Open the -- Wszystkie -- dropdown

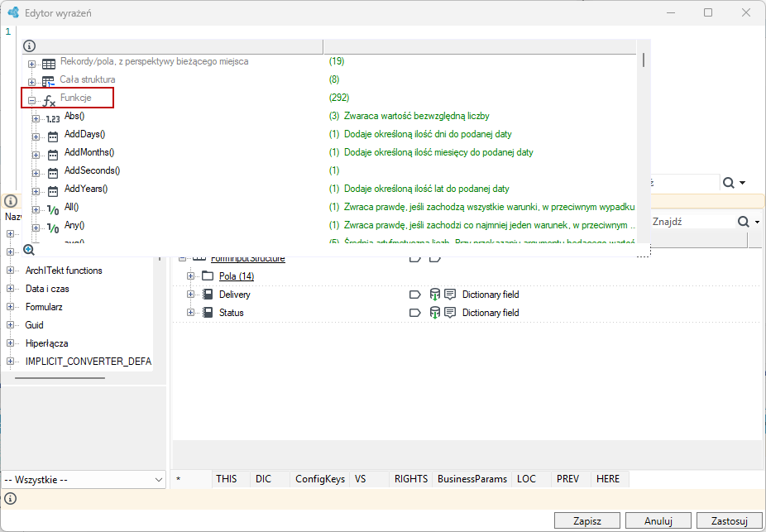84,480
